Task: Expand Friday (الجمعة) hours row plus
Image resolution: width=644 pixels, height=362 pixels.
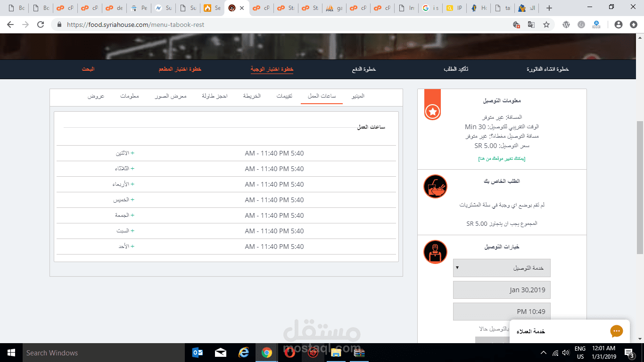Action: pyautogui.click(x=132, y=215)
